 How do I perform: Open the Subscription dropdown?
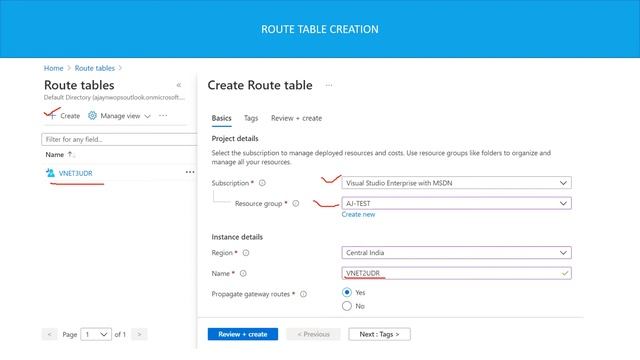pyautogui.click(x=456, y=183)
